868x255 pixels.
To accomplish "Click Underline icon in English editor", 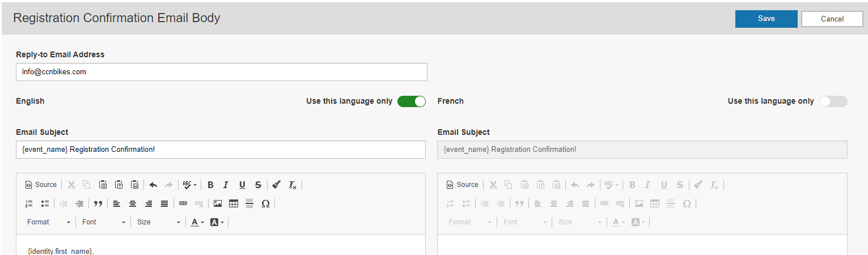I will pyautogui.click(x=242, y=185).
